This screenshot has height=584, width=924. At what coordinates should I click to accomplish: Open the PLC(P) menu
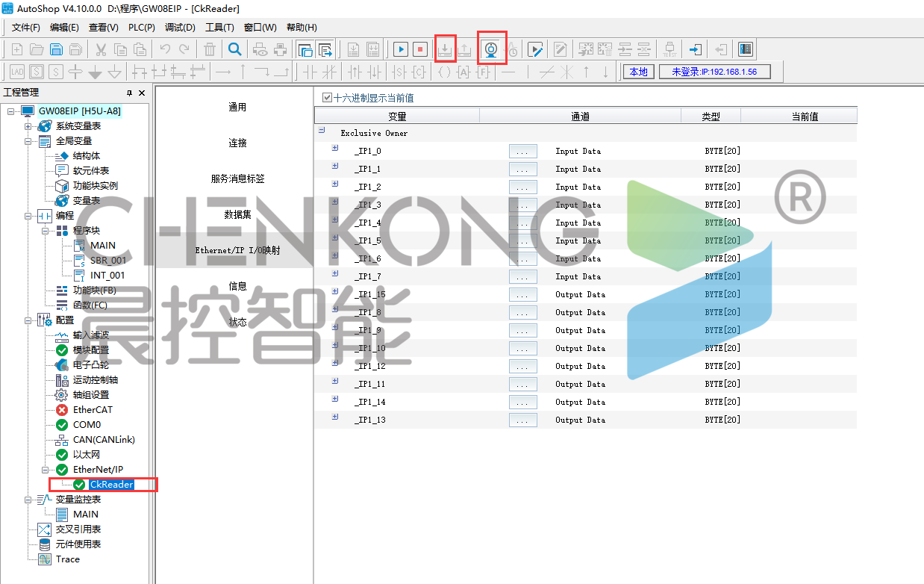pyautogui.click(x=142, y=28)
